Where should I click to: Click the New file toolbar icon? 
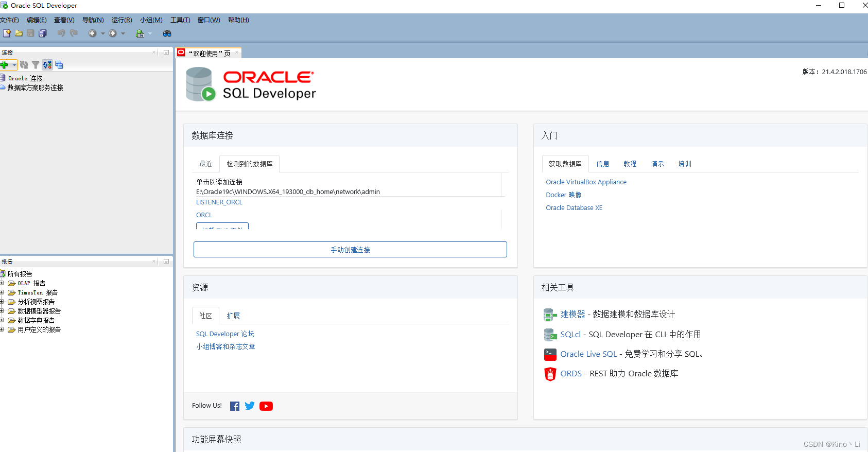7,33
